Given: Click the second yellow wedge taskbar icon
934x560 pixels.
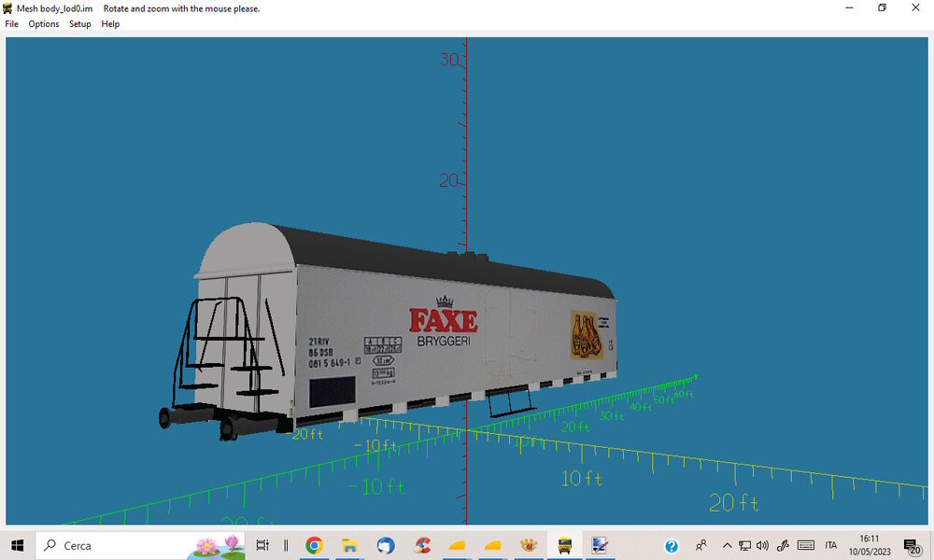Looking at the screenshot, I should pyautogui.click(x=492, y=546).
